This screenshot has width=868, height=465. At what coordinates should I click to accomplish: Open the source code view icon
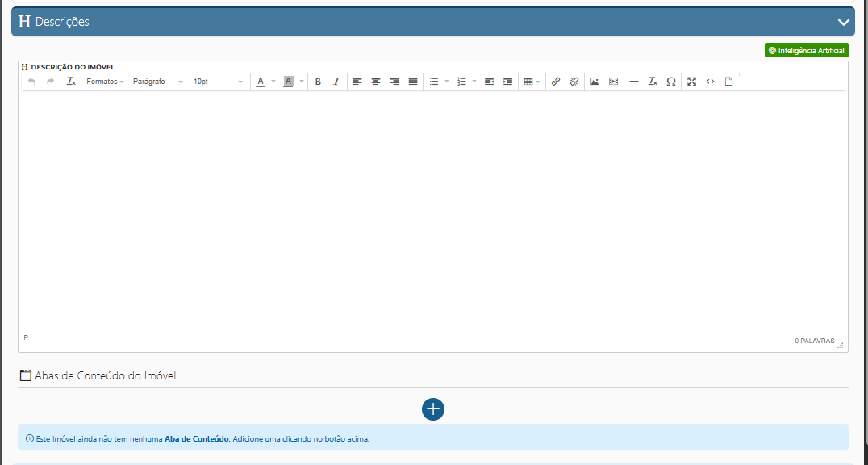pyautogui.click(x=710, y=82)
